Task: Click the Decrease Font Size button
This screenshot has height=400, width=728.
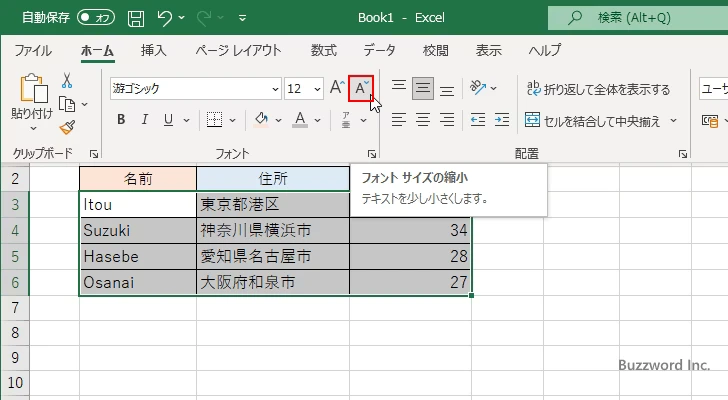Action: [x=361, y=88]
